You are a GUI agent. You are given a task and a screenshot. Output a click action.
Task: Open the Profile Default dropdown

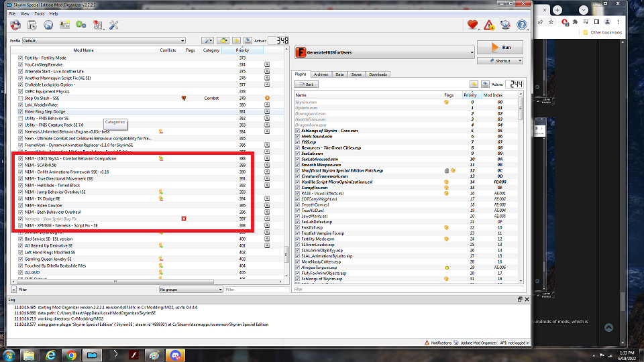[103, 41]
